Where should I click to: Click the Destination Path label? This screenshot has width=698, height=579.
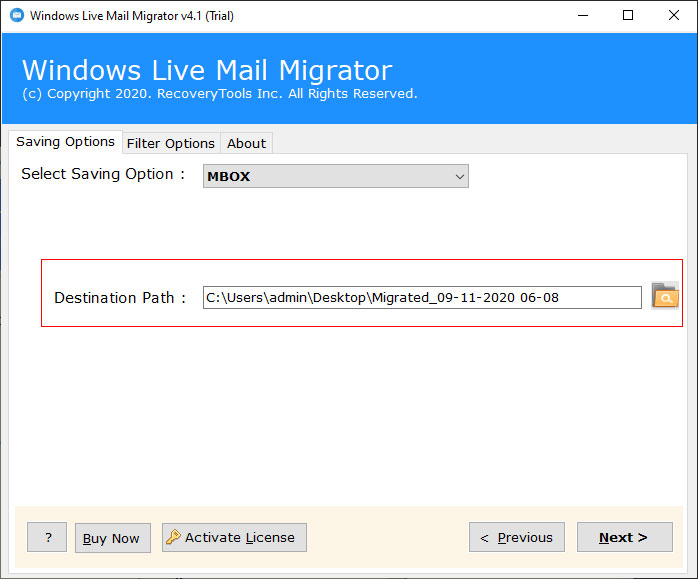pos(120,298)
